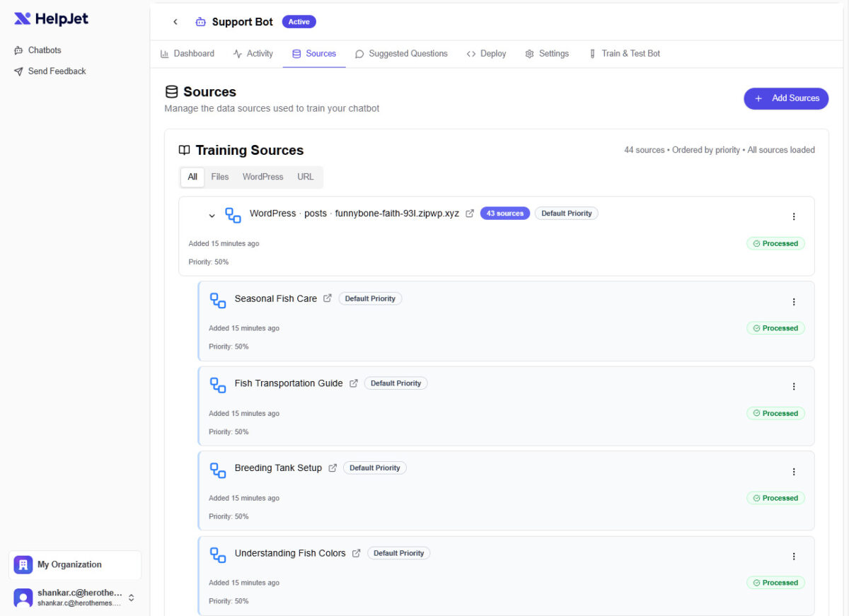Open the My Organization switcher
This screenshot has height=616, width=849.
(75, 564)
